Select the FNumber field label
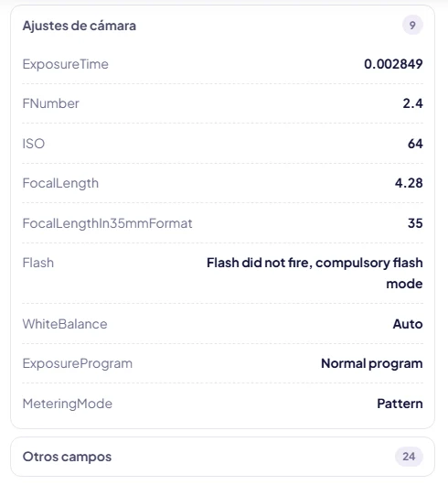The width and height of the screenshot is (448, 485). click(51, 103)
